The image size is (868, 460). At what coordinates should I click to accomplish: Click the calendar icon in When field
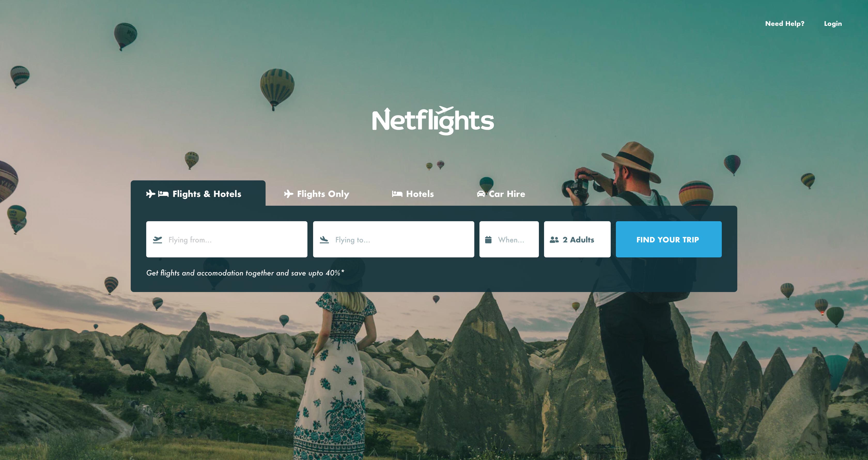(488, 240)
